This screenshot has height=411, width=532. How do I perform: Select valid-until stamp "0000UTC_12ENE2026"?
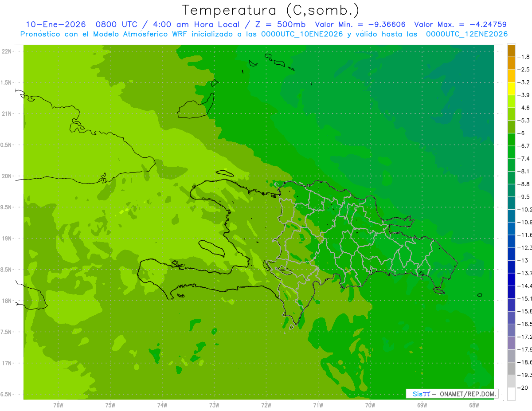467,34
